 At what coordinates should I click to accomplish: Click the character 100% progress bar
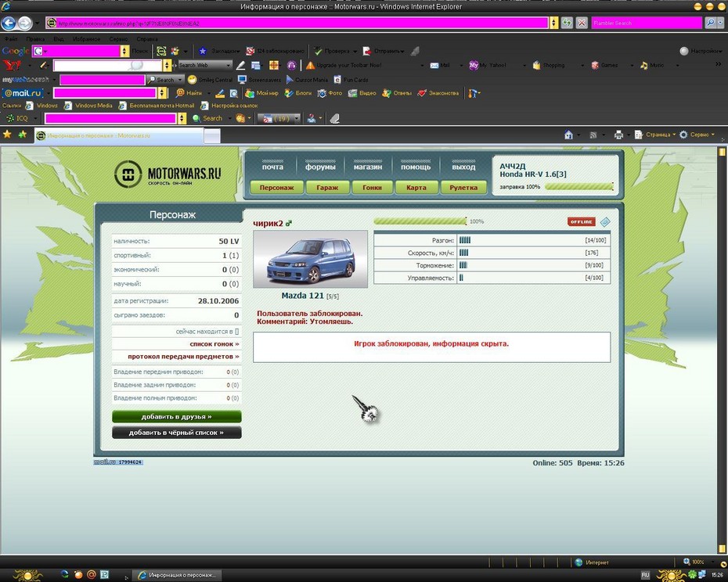coord(420,221)
